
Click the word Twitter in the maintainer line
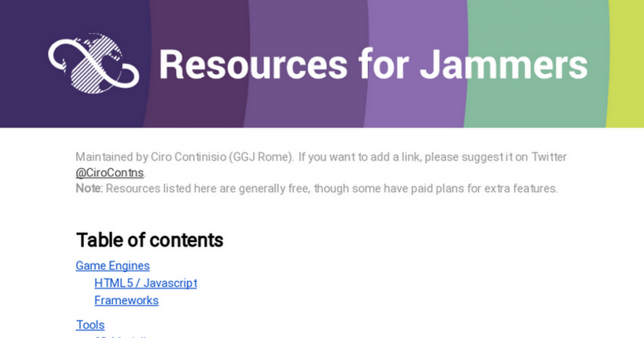pos(549,156)
